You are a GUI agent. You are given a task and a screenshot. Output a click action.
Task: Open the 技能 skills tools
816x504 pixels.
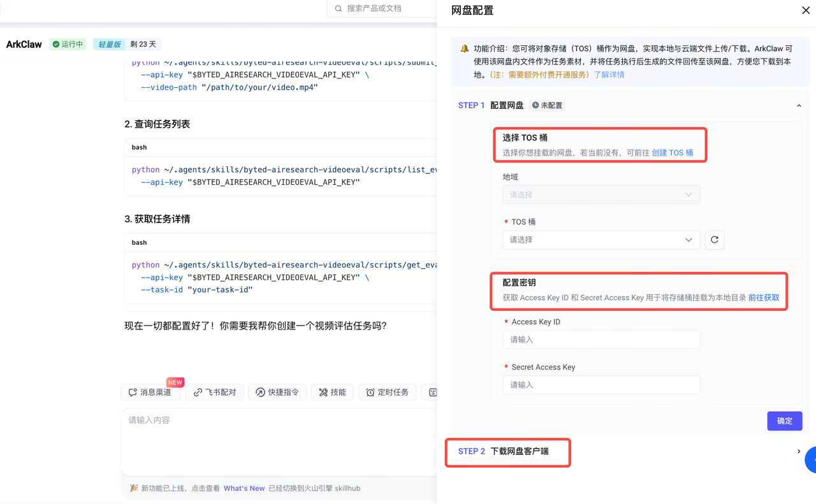tap(332, 392)
